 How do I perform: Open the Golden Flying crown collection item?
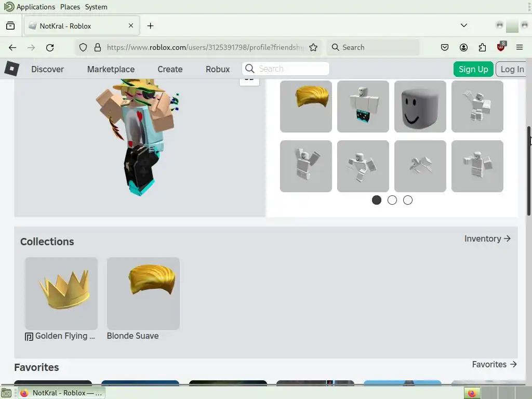click(x=61, y=294)
